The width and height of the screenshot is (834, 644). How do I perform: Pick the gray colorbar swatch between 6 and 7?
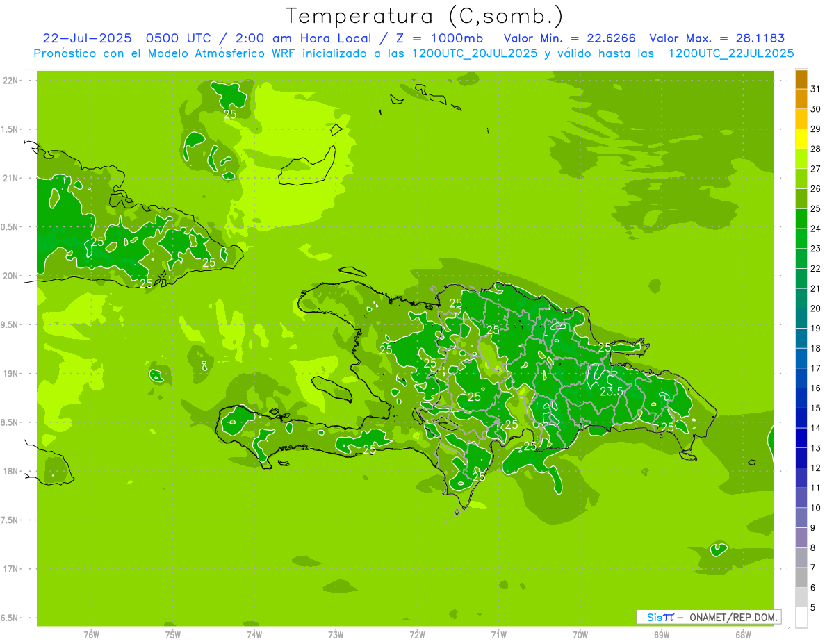coord(801,578)
